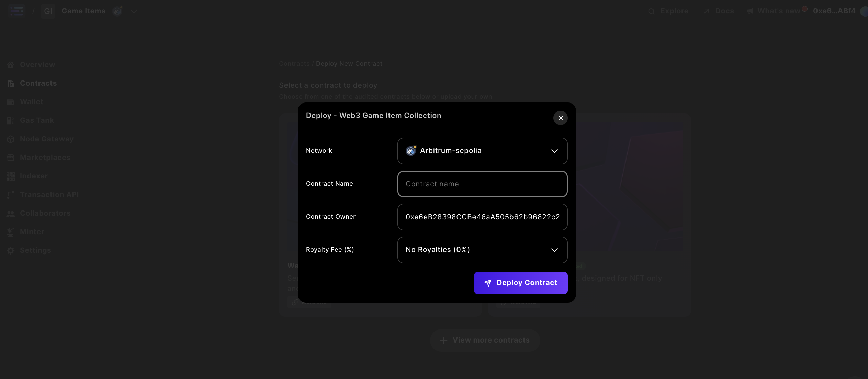
Task: Open Gas Tank via its icon
Action: (11, 120)
